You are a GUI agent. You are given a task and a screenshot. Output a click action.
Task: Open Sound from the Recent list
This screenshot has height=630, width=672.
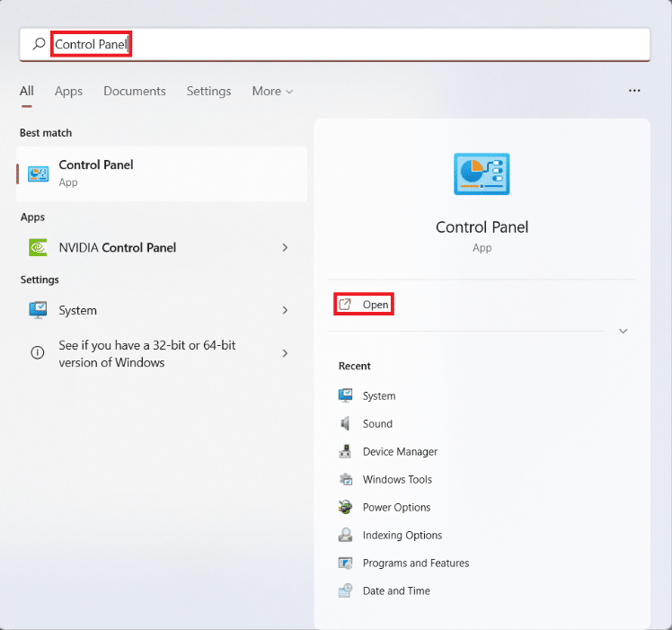pos(377,423)
